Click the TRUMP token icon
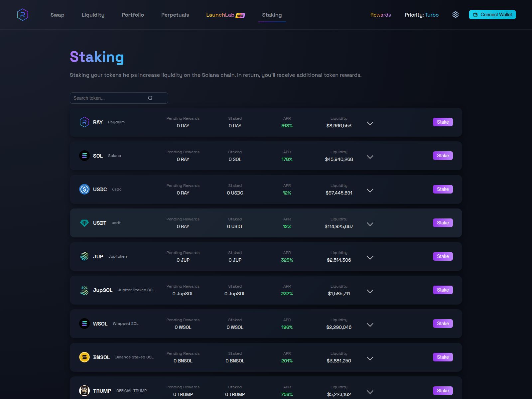532x399 pixels. (x=84, y=391)
